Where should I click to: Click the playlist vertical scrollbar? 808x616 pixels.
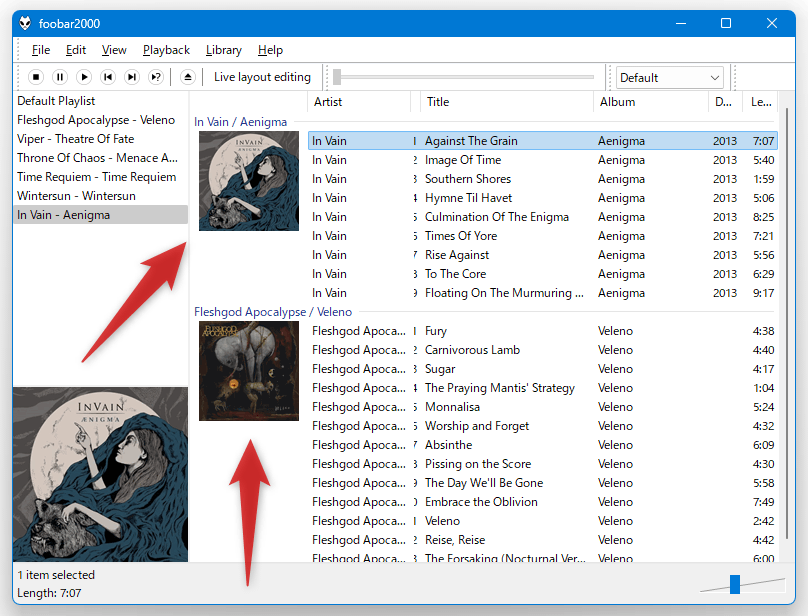pyautogui.click(x=786, y=325)
